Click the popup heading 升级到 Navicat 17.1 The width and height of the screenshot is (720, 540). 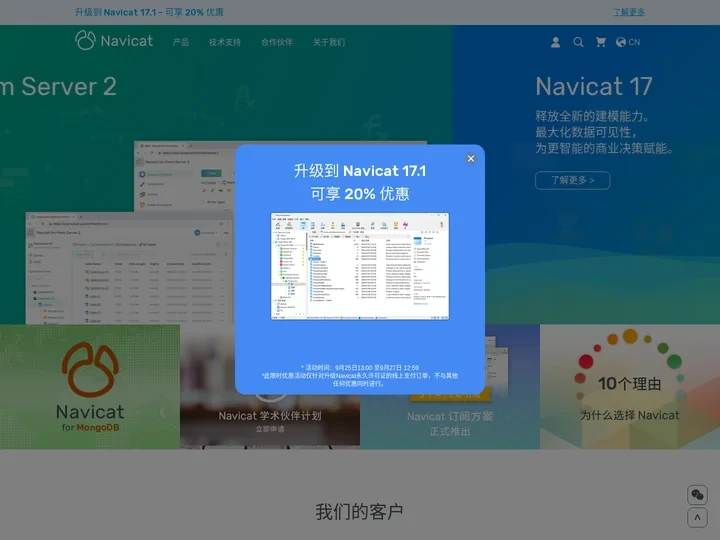360,171
